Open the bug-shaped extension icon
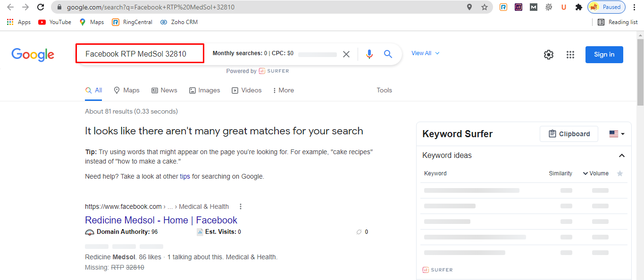Screen dimensions: 644x280 click(x=549, y=7)
